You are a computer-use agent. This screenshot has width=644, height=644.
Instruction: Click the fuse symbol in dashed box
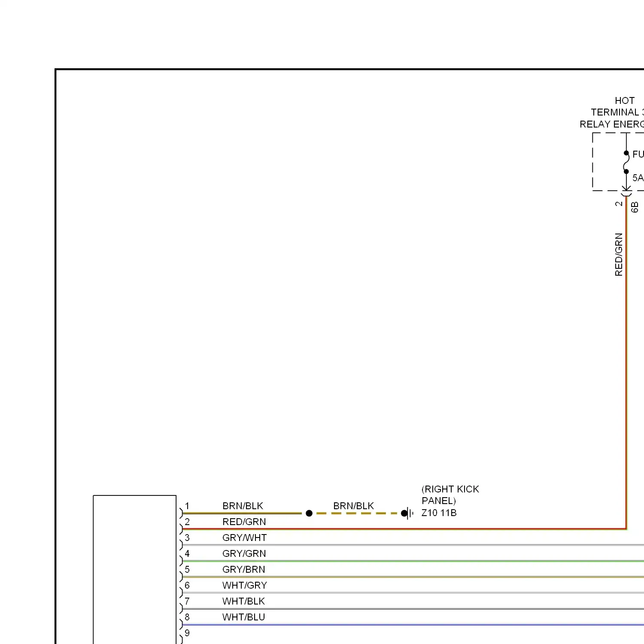pos(626,162)
